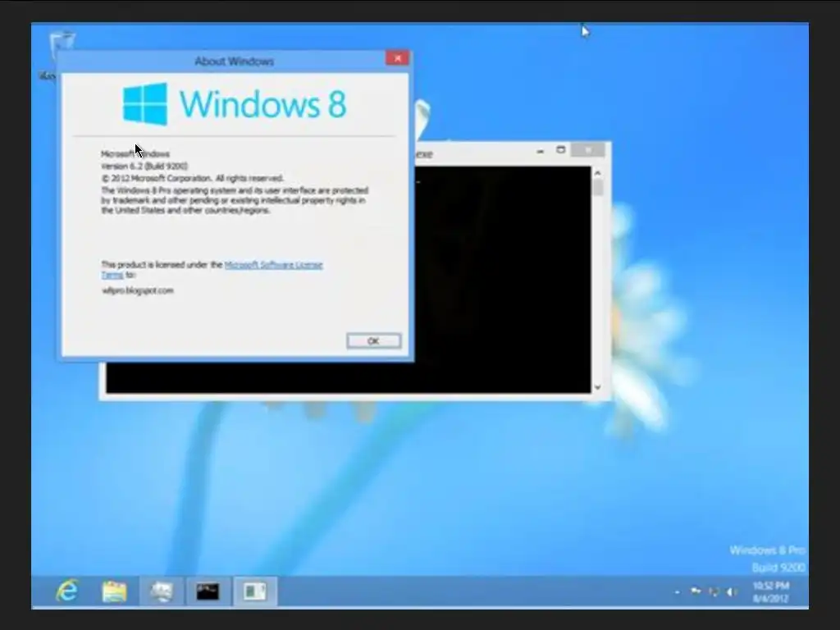Focus the black command prompt console area
Screen dimensions: 840x630
pyautogui.click(x=503, y=279)
